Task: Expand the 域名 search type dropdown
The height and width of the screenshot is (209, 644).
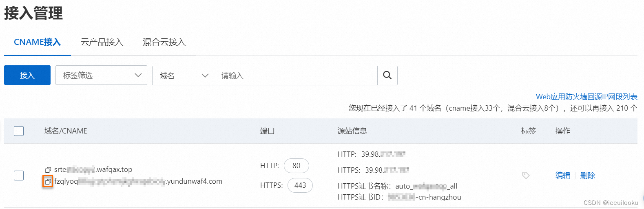Action: pyautogui.click(x=183, y=76)
